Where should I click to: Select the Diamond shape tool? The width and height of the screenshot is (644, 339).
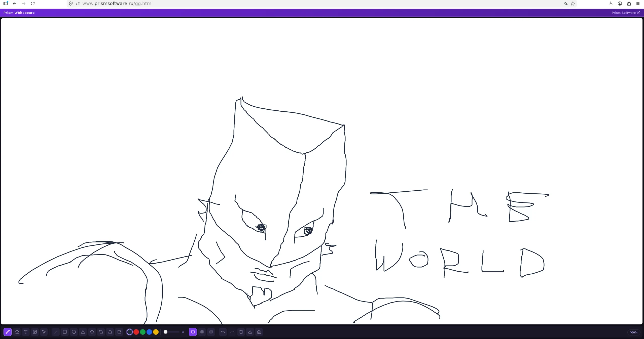pyautogui.click(x=92, y=332)
